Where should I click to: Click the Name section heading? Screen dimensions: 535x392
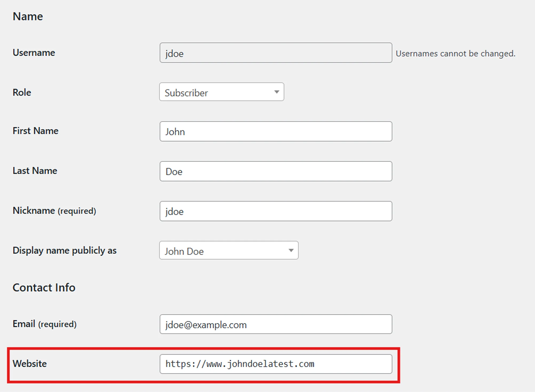pyautogui.click(x=28, y=17)
